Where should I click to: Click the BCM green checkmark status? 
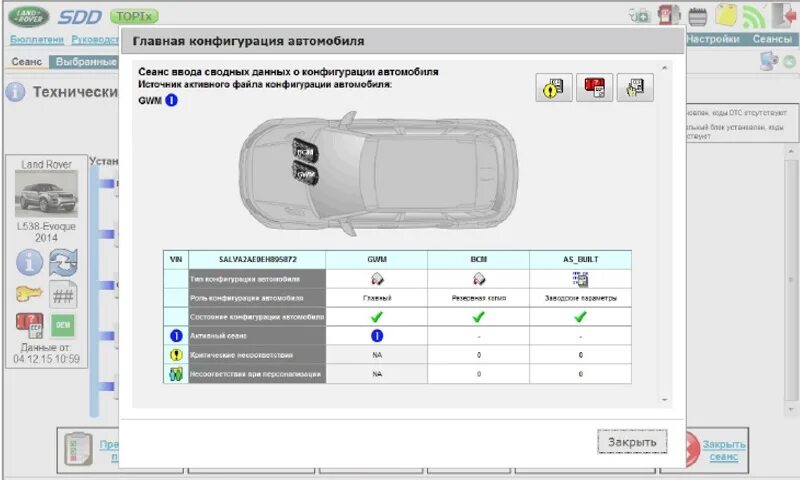click(478, 317)
